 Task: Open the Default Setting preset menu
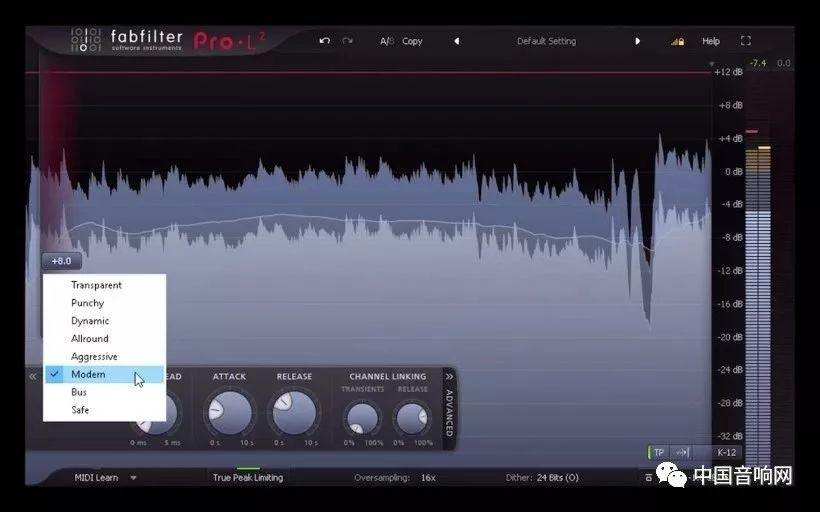point(546,41)
